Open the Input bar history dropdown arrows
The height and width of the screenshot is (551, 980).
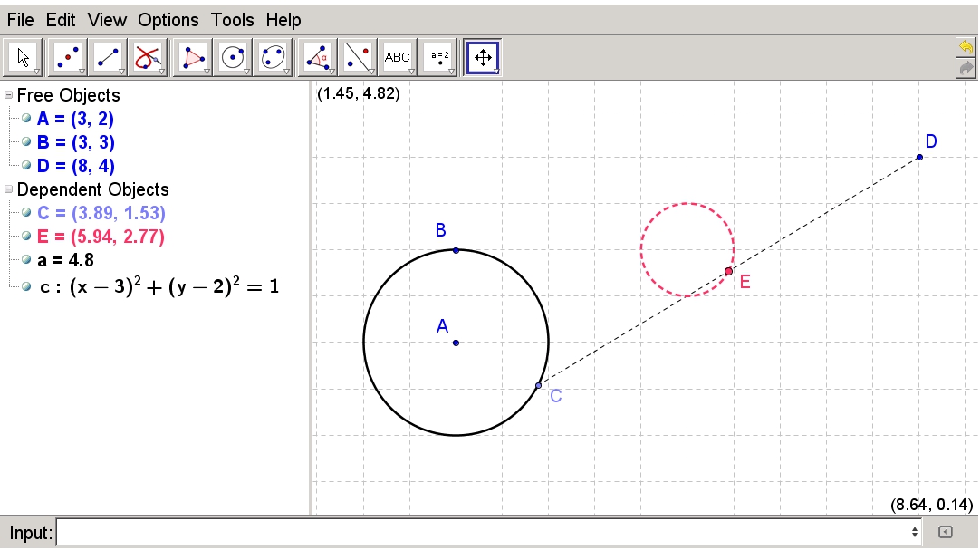(x=914, y=533)
